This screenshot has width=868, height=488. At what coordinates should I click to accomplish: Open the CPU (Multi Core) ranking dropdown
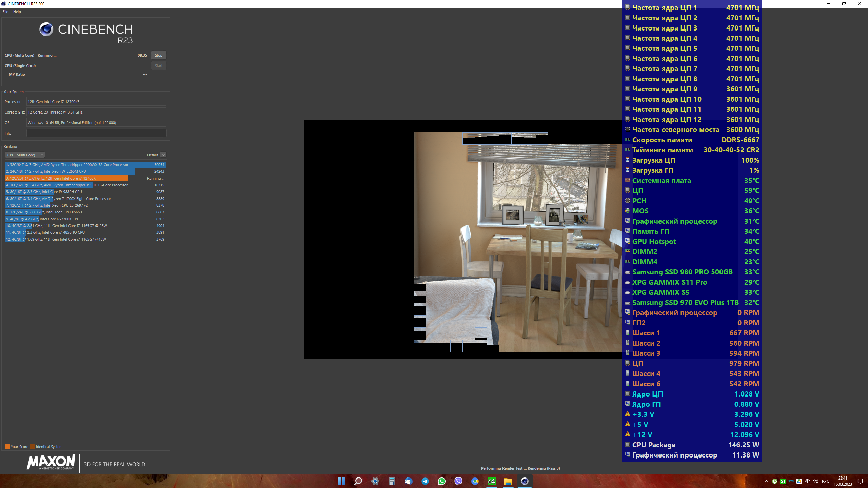(x=25, y=155)
